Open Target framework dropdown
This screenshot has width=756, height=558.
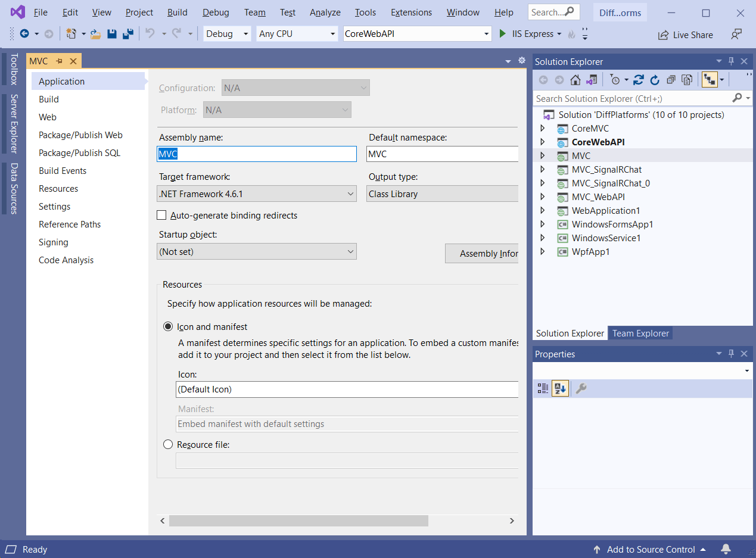pos(257,194)
